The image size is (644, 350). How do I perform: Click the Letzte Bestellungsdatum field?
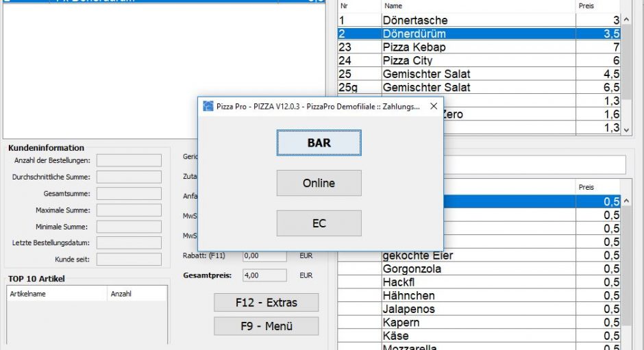pyautogui.click(x=129, y=242)
